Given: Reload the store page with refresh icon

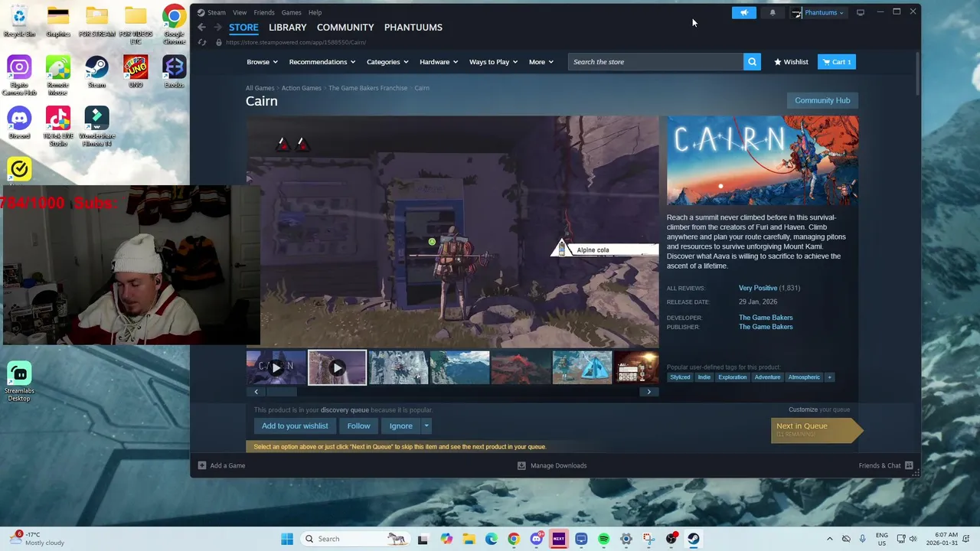Looking at the screenshot, I should coord(202,42).
